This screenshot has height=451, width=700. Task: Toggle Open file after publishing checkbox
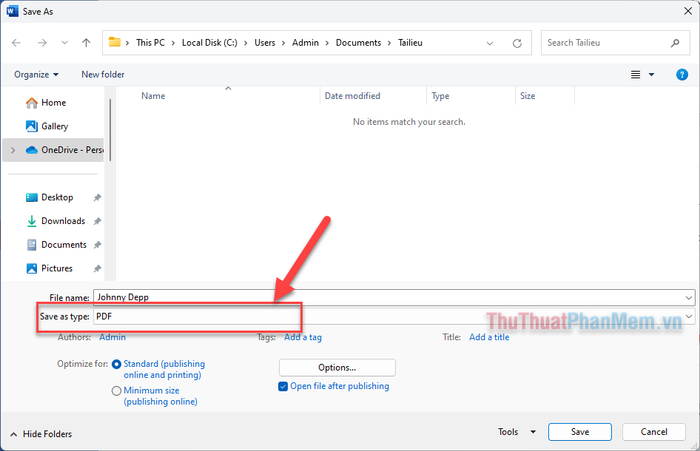(283, 386)
